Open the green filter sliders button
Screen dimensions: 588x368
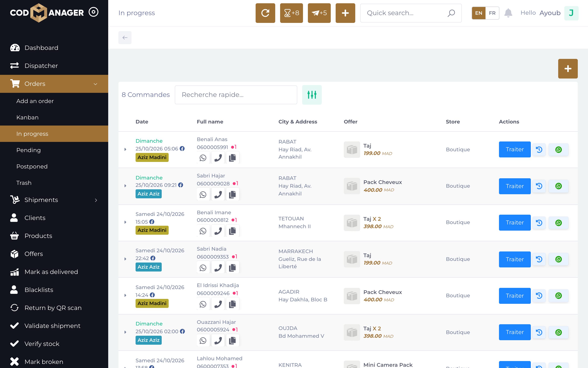312,95
